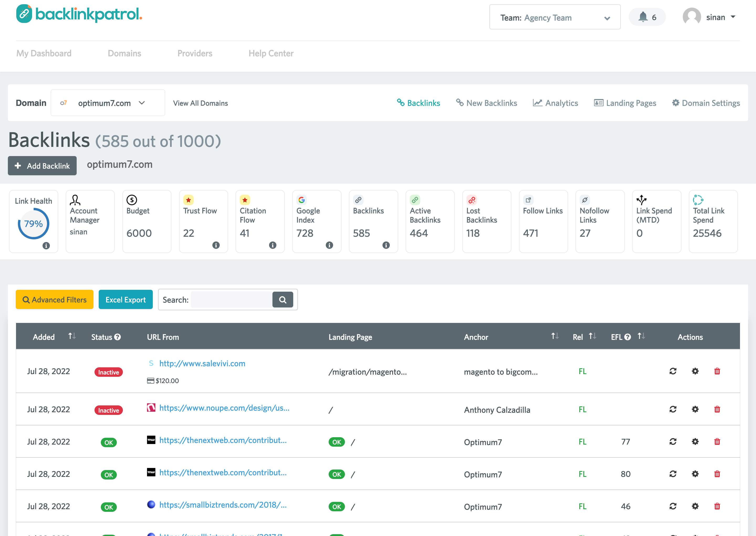
Task: Click the Active Backlinks card
Action: click(x=430, y=221)
